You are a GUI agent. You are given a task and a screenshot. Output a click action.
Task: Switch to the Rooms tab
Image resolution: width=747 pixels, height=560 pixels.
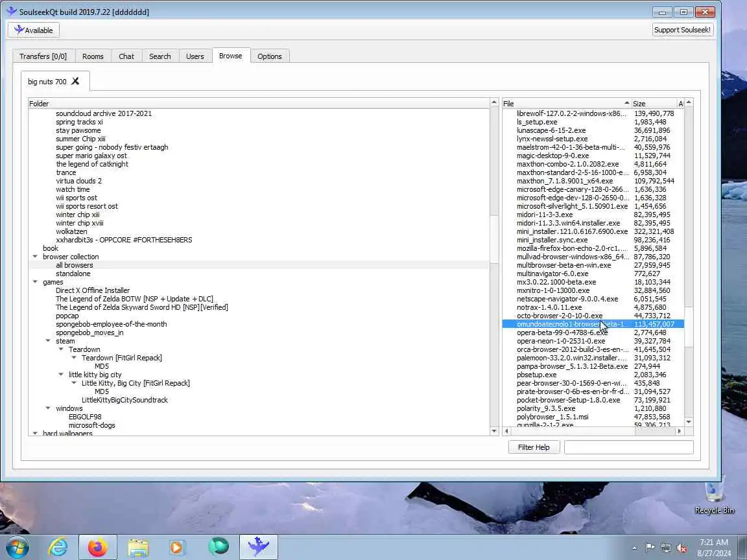[x=93, y=56]
